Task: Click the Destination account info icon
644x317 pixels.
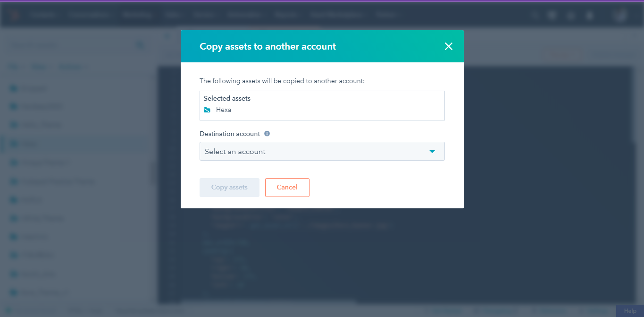Action: pos(267,134)
